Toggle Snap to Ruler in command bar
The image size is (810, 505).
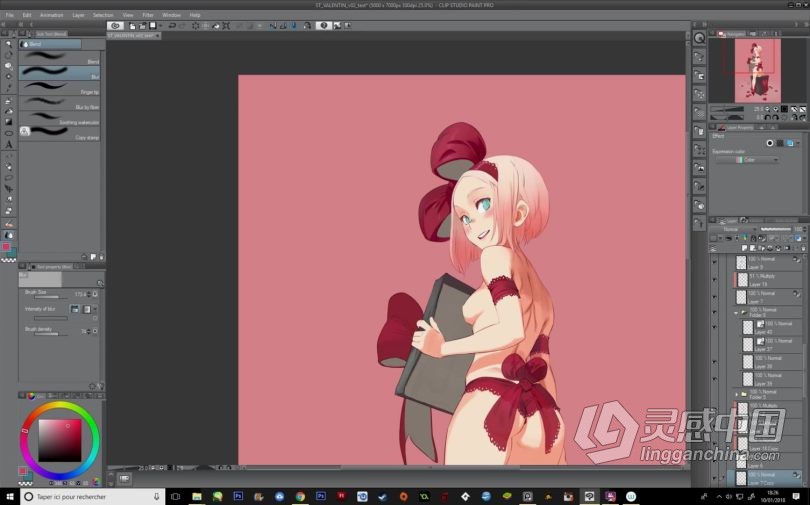coord(273,26)
